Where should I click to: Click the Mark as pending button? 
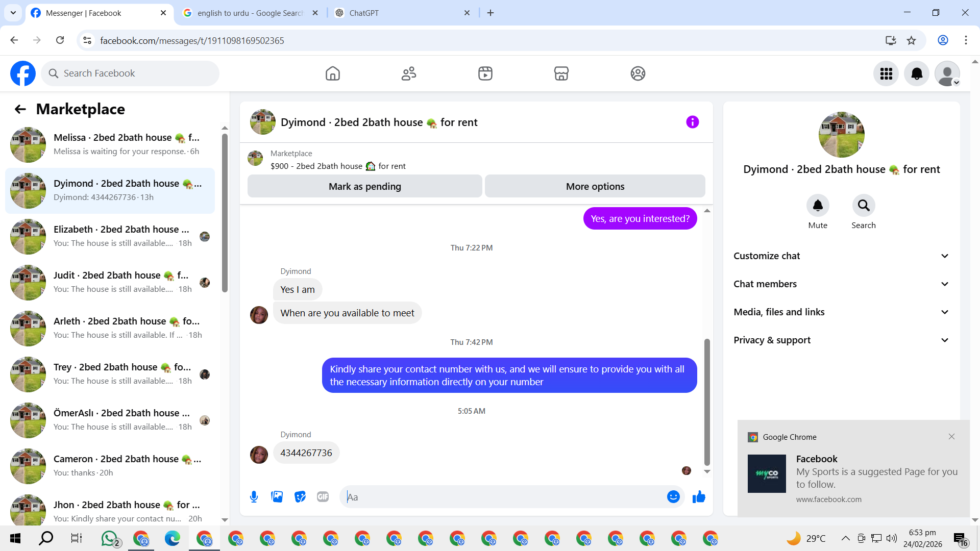click(364, 186)
